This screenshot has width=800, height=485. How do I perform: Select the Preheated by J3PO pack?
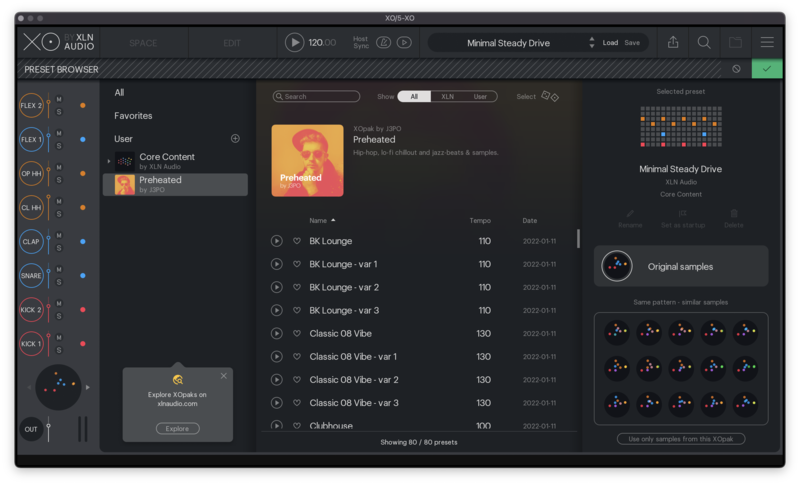pos(176,185)
